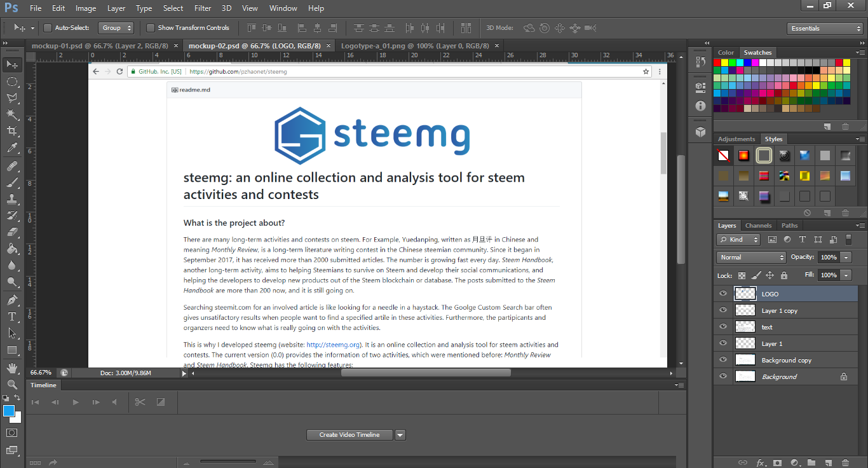Open the dropdown beside Create Video Timeline
Image resolution: width=868 pixels, height=468 pixels.
(x=400, y=435)
